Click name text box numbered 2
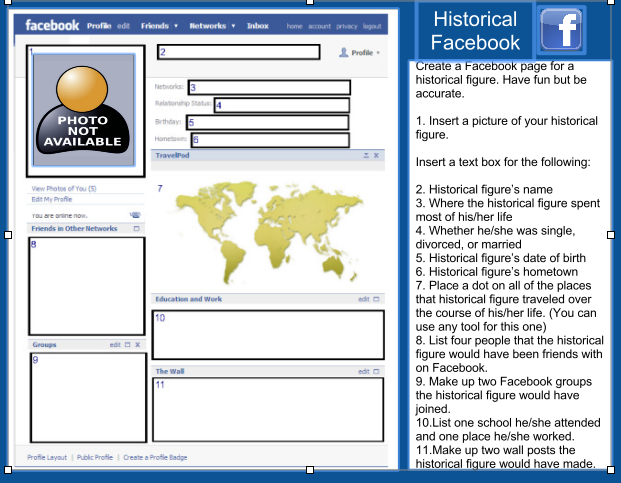Viewport: 621px width, 483px height. 239,52
